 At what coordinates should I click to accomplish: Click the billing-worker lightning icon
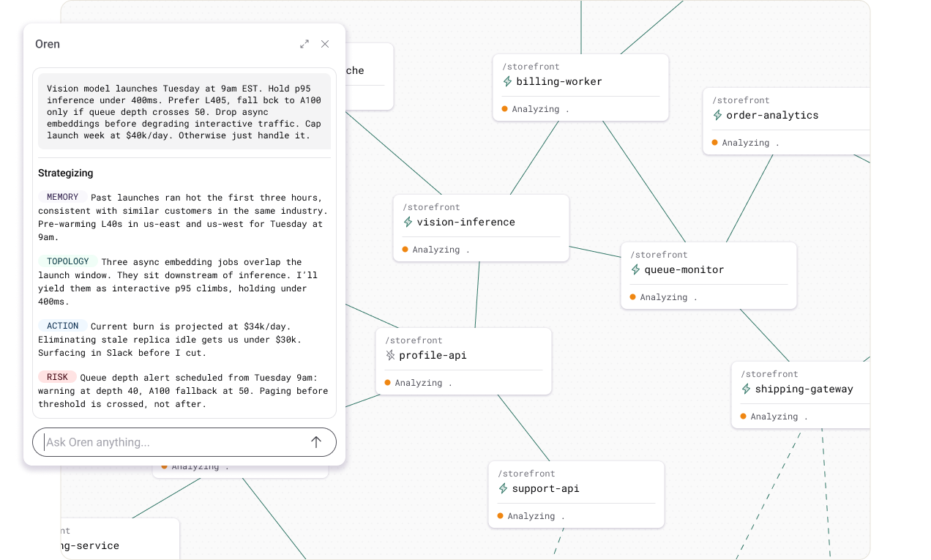[507, 81]
